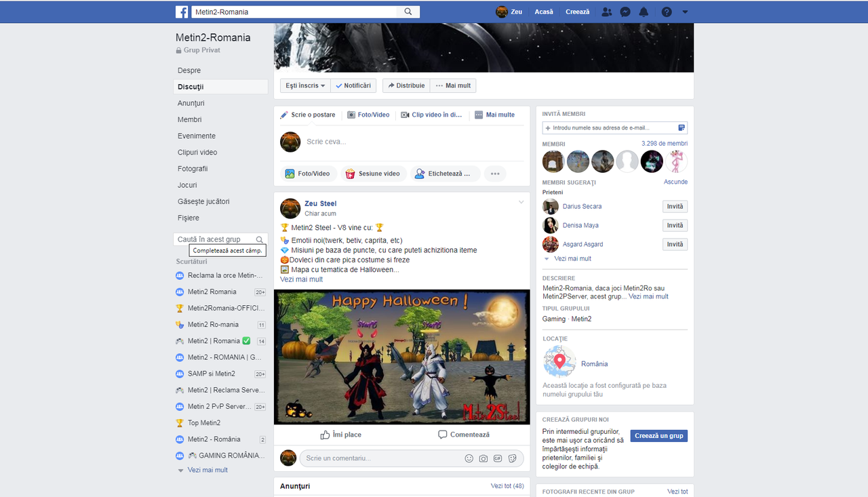This screenshot has width=868, height=497.
Task: Open the emoji picker in the comment box
Action: 469,458
